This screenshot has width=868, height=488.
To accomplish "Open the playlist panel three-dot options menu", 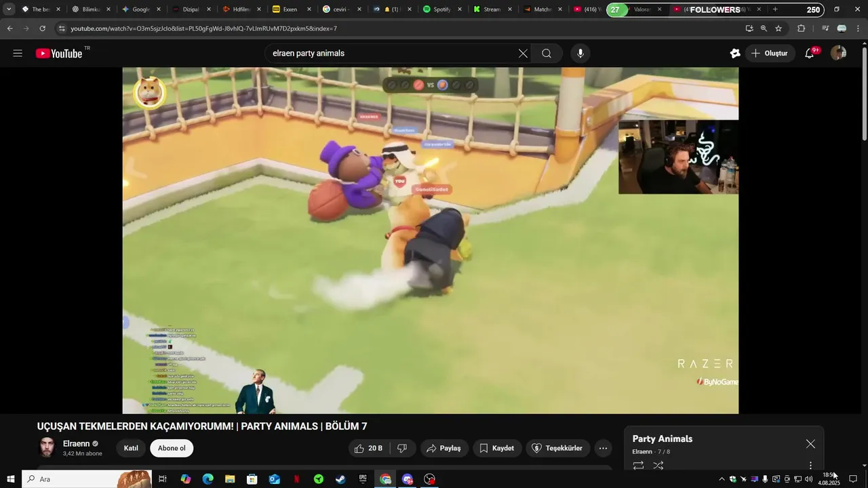I will [810, 466].
